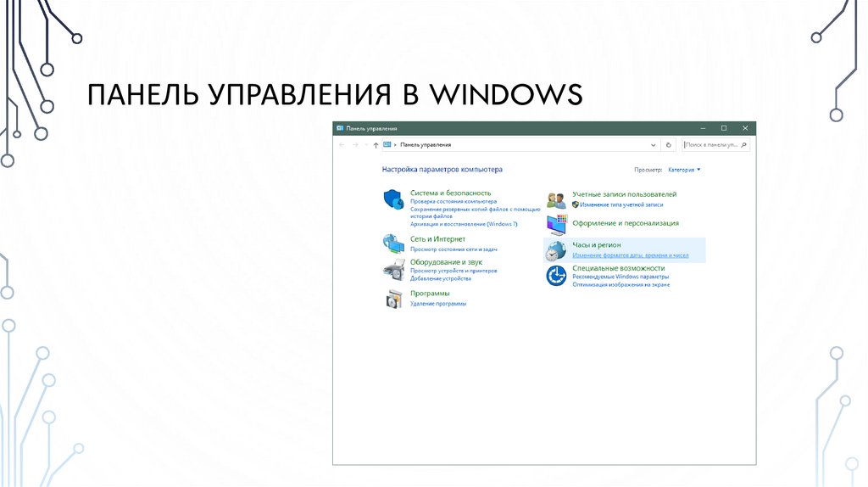Select the Панель управления breadcrumb
Screen dimensions: 868x487
click(426, 145)
